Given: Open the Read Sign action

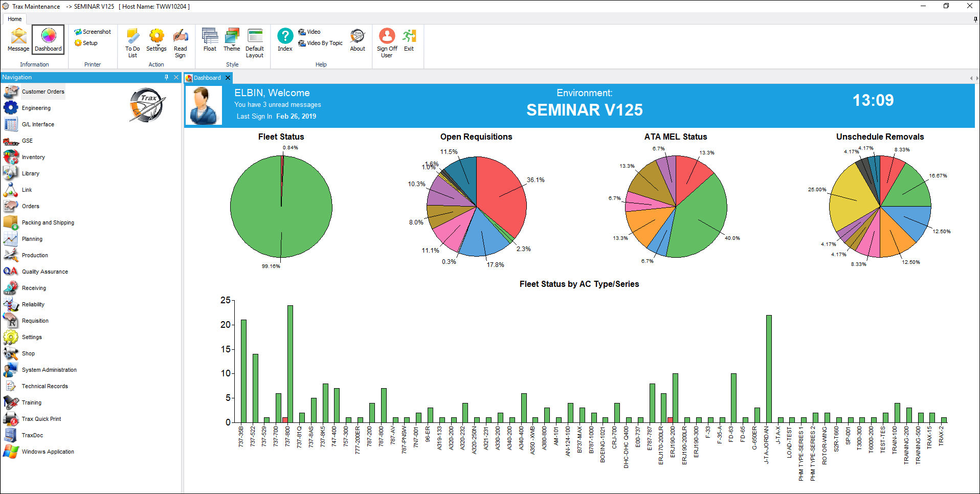Looking at the screenshot, I should (180, 43).
